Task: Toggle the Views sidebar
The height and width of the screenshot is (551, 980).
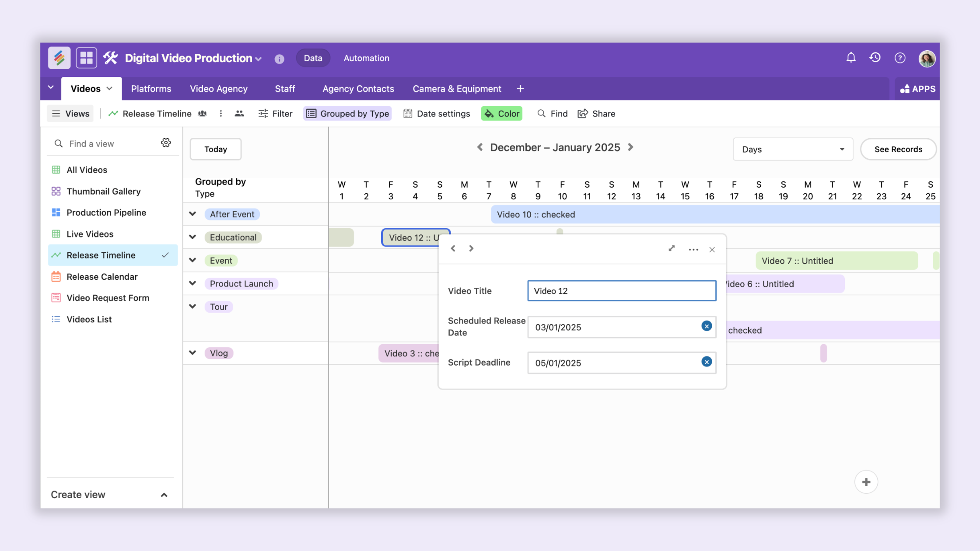Action: 70,114
